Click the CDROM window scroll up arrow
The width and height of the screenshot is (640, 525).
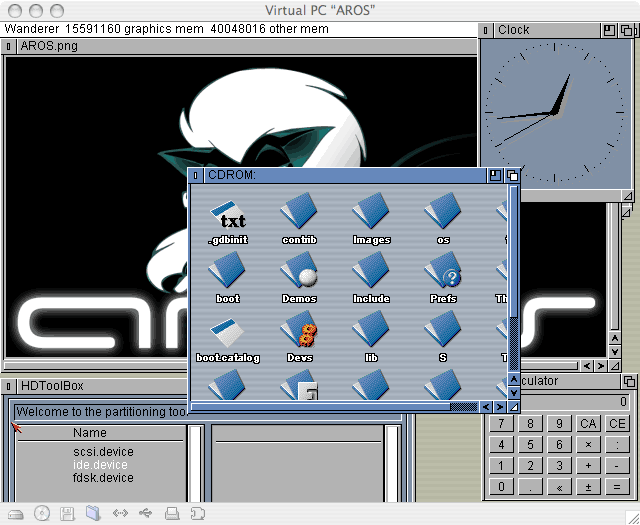point(513,379)
